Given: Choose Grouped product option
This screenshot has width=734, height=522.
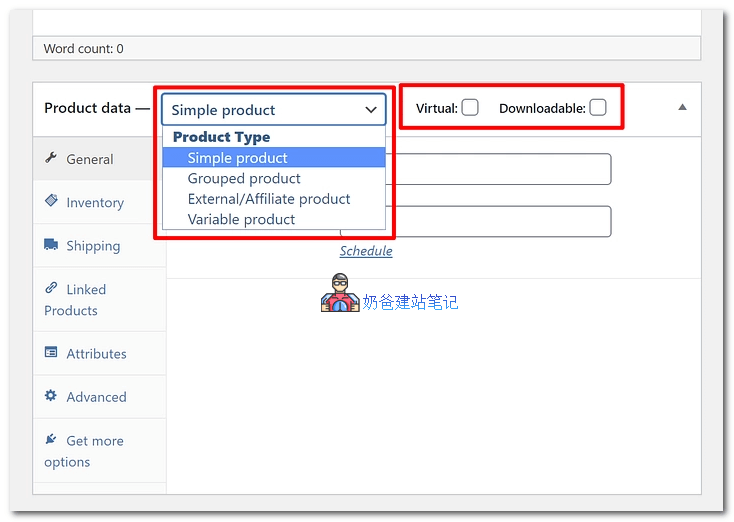Looking at the screenshot, I should [274, 178].
